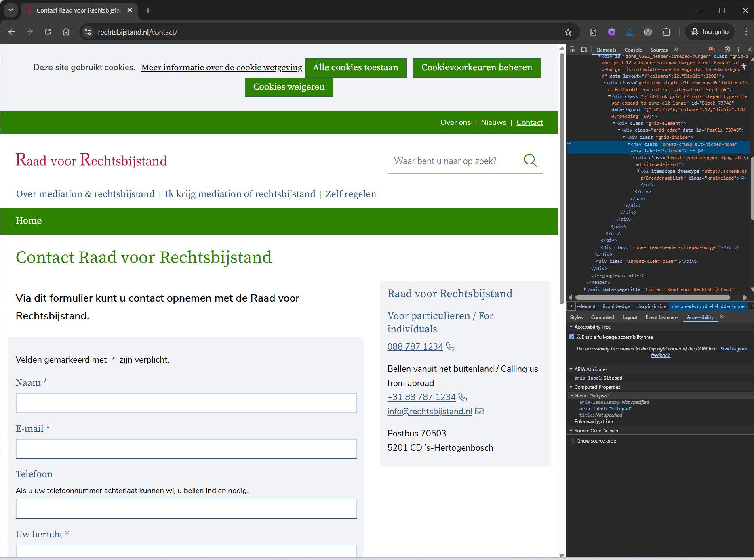
Task: Click the accessibility tree toggle button in DOM
Action: click(744, 67)
